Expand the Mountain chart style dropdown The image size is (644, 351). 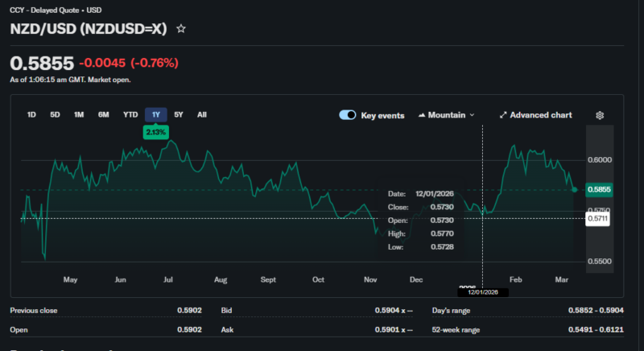point(472,115)
